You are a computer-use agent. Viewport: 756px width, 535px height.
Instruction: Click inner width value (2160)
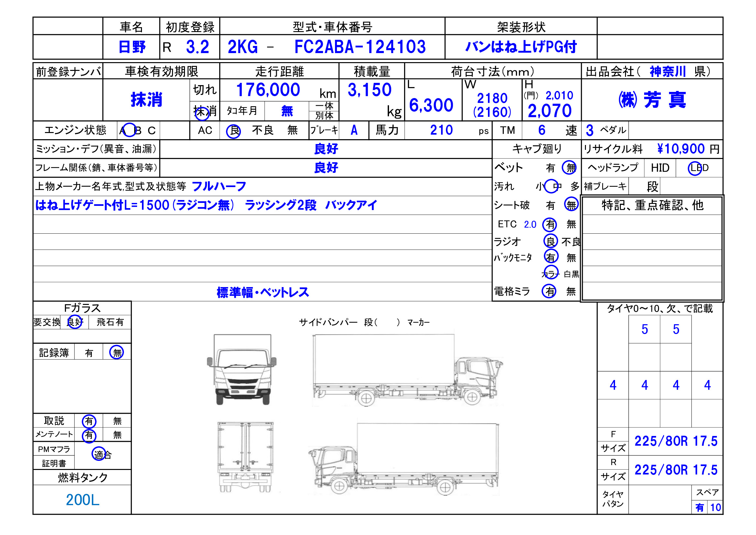click(492, 112)
